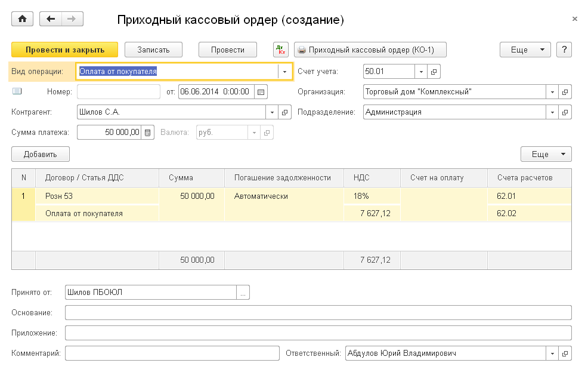588x369 pixels.
Task: Navigate back with left arrow
Action: 51,19
